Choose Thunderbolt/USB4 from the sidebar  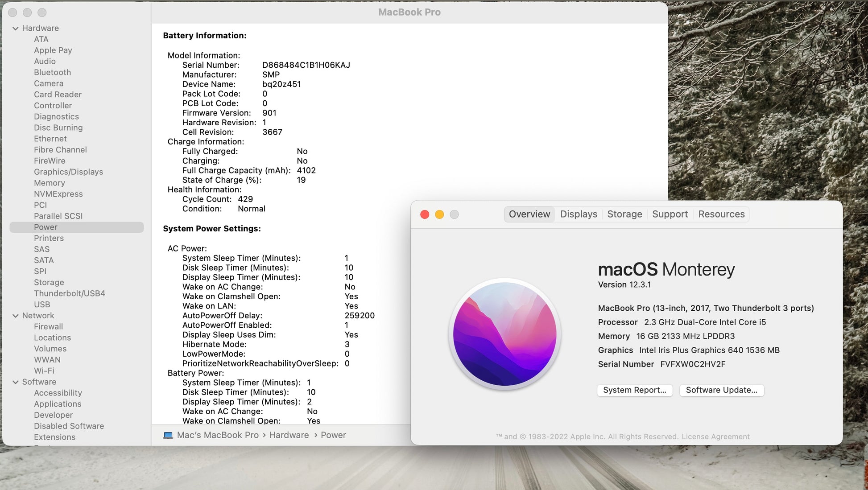coord(70,293)
